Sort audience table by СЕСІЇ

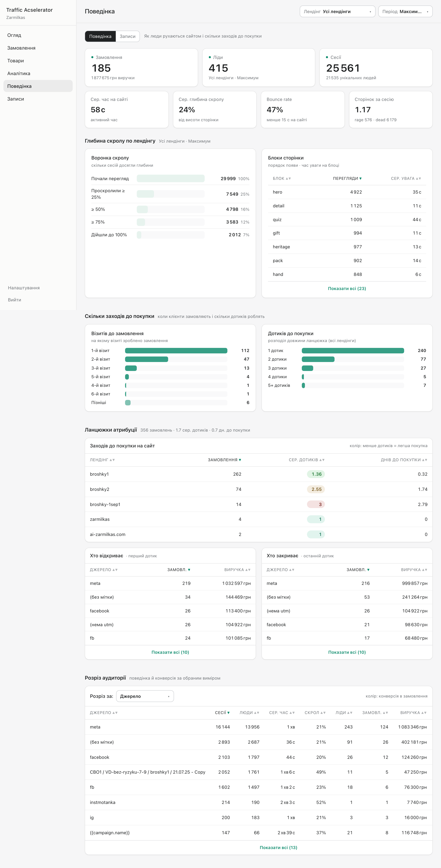click(223, 713)
